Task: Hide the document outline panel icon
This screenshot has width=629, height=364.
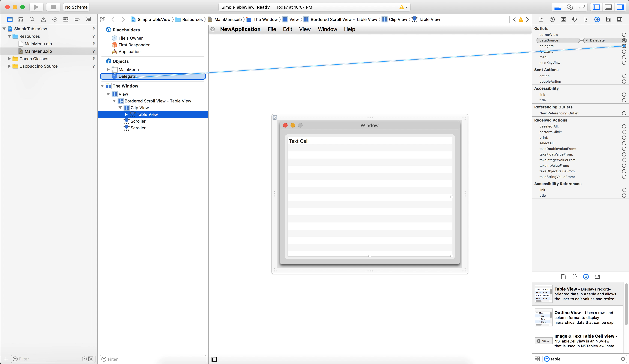Action: point(214,359)
